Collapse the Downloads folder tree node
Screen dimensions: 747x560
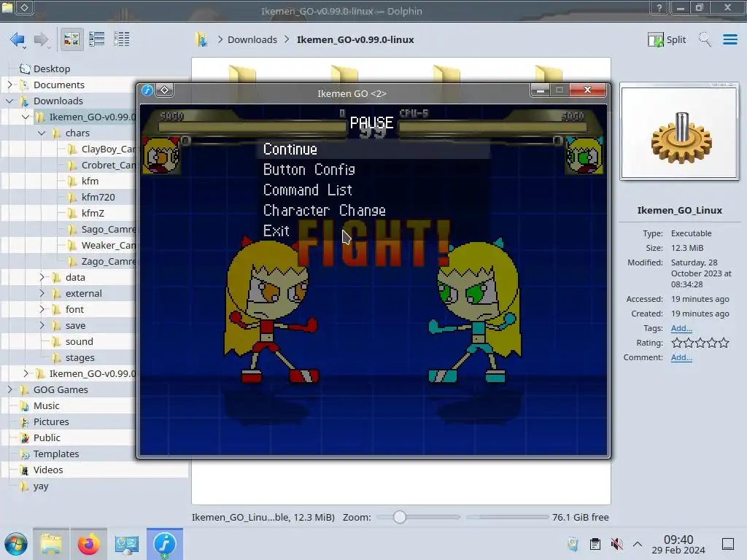(10, 101)
